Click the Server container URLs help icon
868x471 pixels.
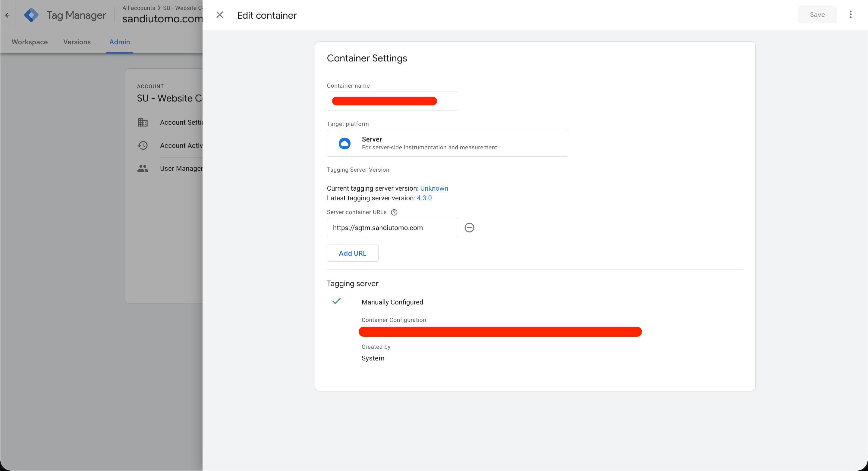[394, 212]
